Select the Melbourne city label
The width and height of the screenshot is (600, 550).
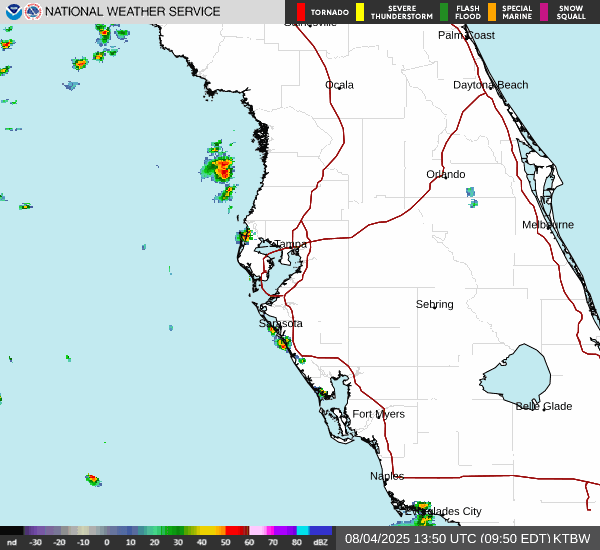[x=547, y=225]
